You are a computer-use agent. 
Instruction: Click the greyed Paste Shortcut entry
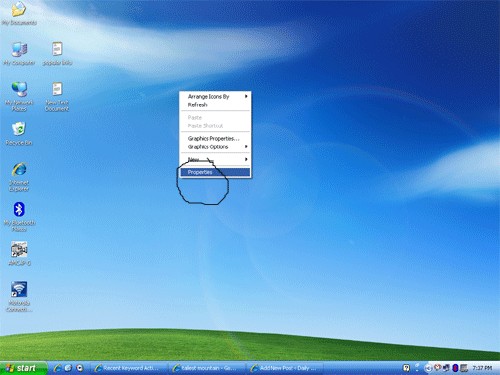(215, 126)
